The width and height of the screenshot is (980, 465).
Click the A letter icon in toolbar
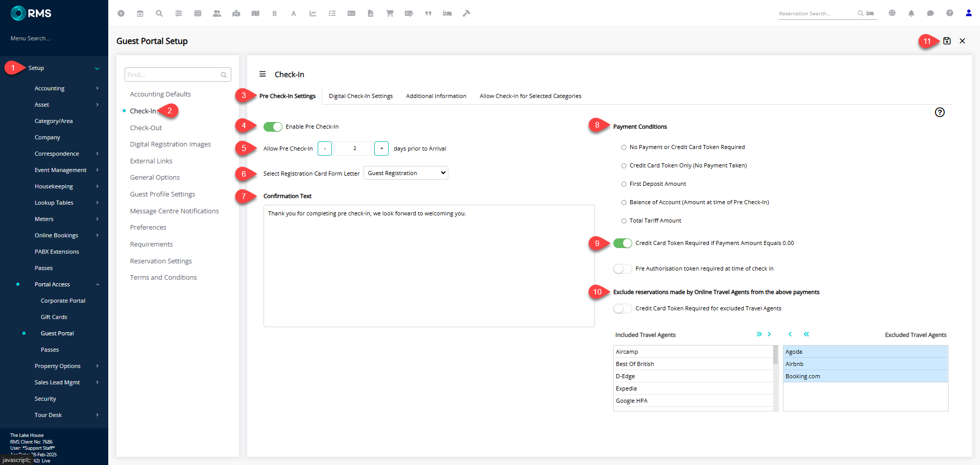294,14
